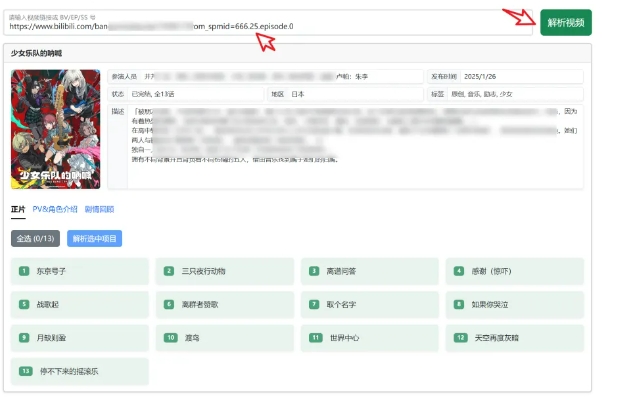Viewport: 622px width, 397px height.
Task: Select episode 13 停不下来的摇滚乐
Action: point(80,371)
